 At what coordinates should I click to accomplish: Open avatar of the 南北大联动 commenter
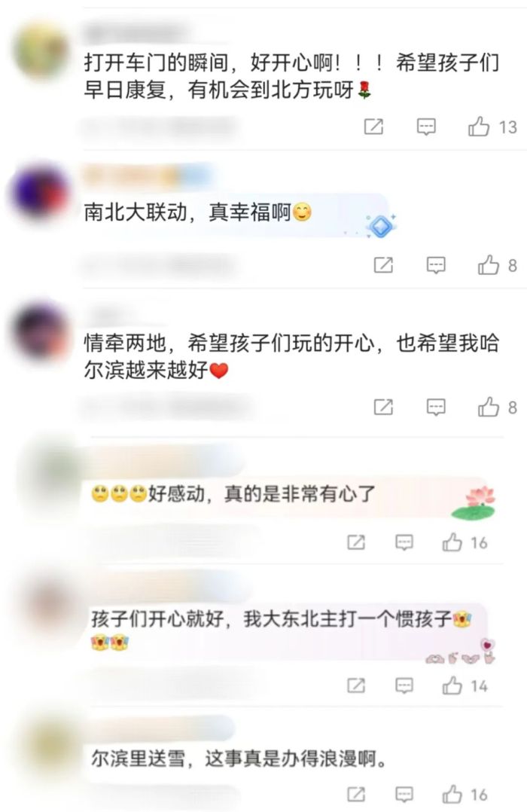pos(40,192)
